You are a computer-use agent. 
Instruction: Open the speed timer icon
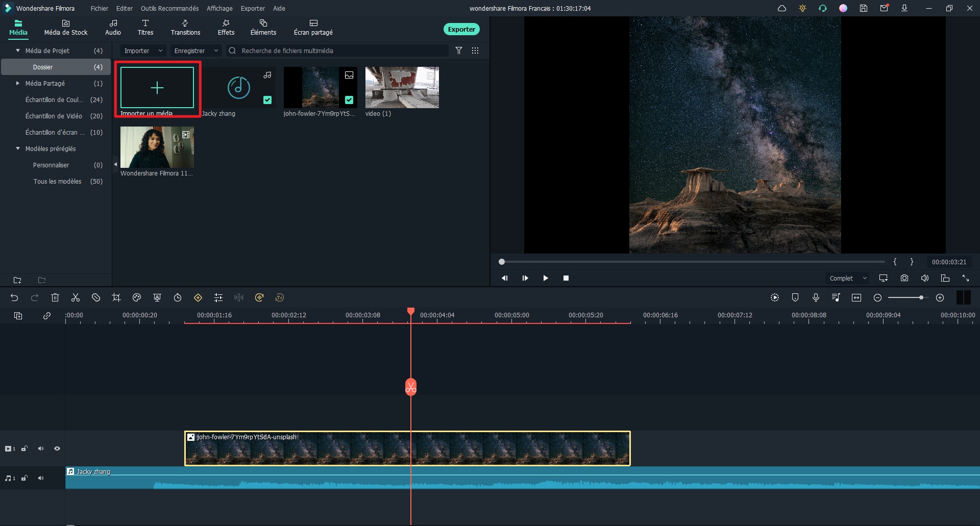click(178, 297)
